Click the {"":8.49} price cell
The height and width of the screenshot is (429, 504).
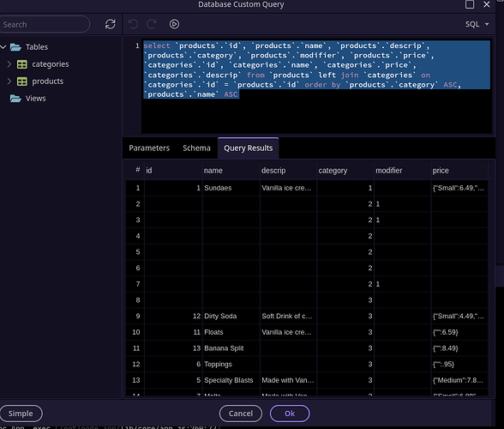459,348
